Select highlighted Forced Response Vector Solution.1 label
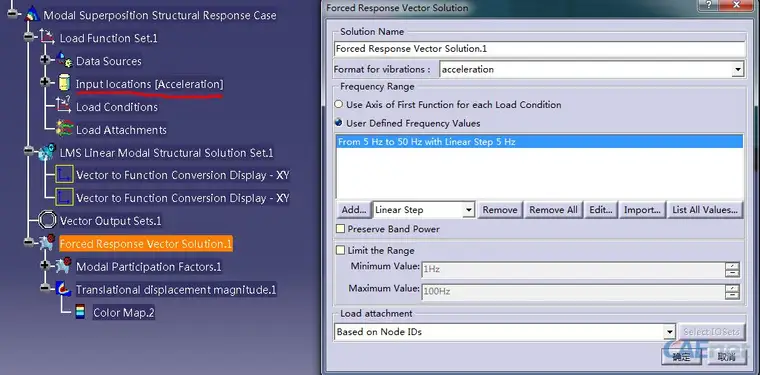 (x=146, y=244)
